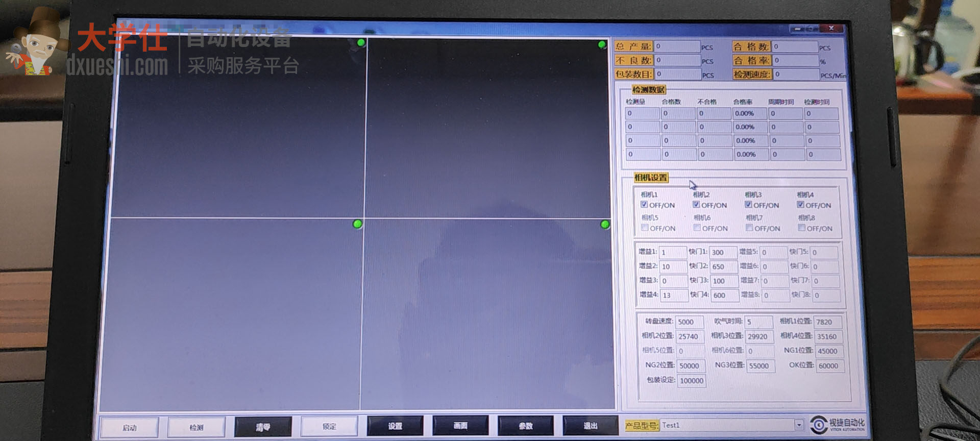This screenshot has height=441, width=980.
Task: Focus the 增益4 field showing 13
Action: (674, 295)
